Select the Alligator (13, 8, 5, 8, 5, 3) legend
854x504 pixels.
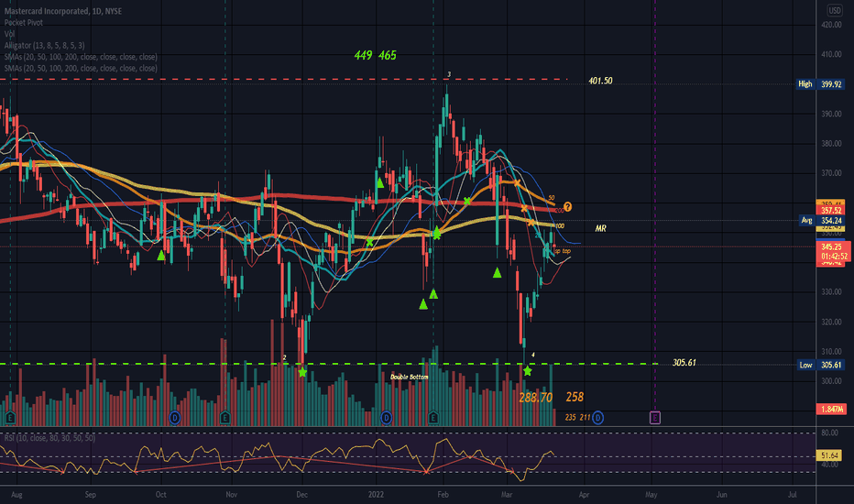point(44,45)
